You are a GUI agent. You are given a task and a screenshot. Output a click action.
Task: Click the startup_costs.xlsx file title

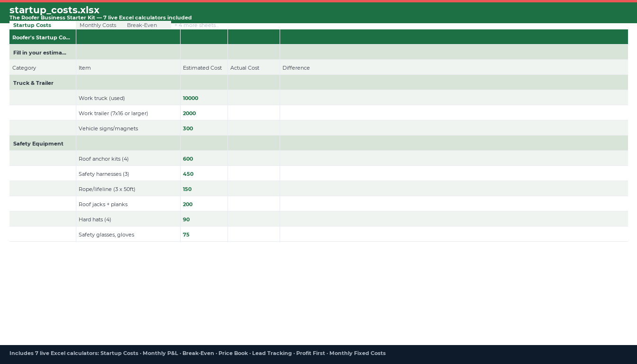(55, 10)
